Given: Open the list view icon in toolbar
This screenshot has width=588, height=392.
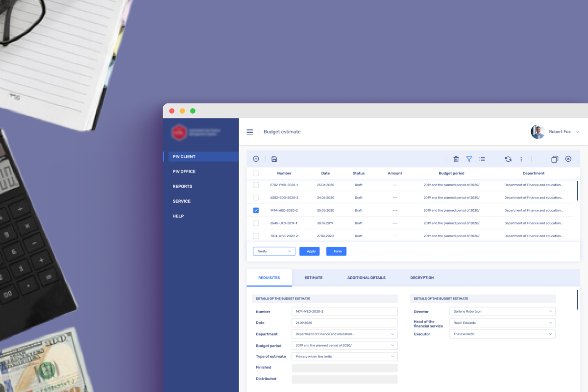Looking at the screenshot, I should [482, 159].
